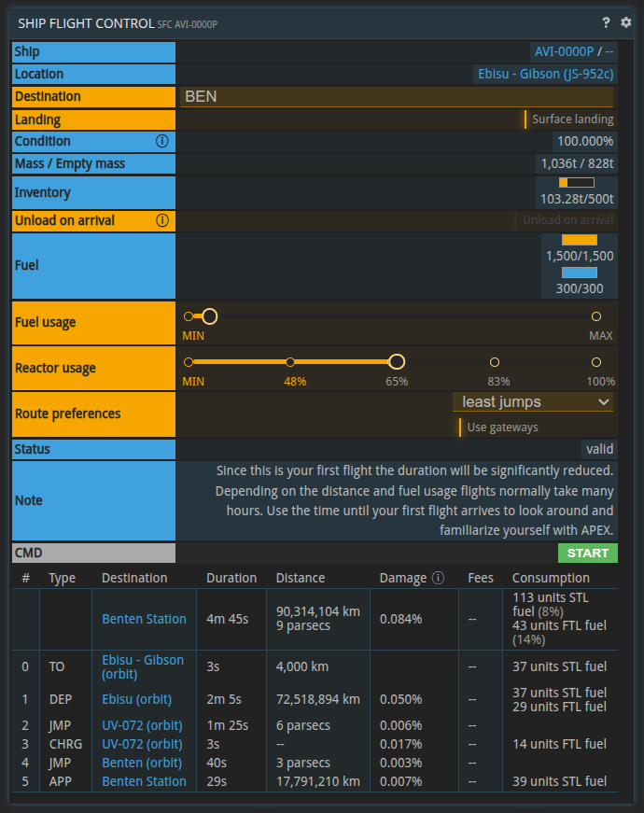Open the Ebisu - Gibson (JS-952c) location link
Image resolution: width=644 pixels, height=813 pixels.
[x=545, y=74]
